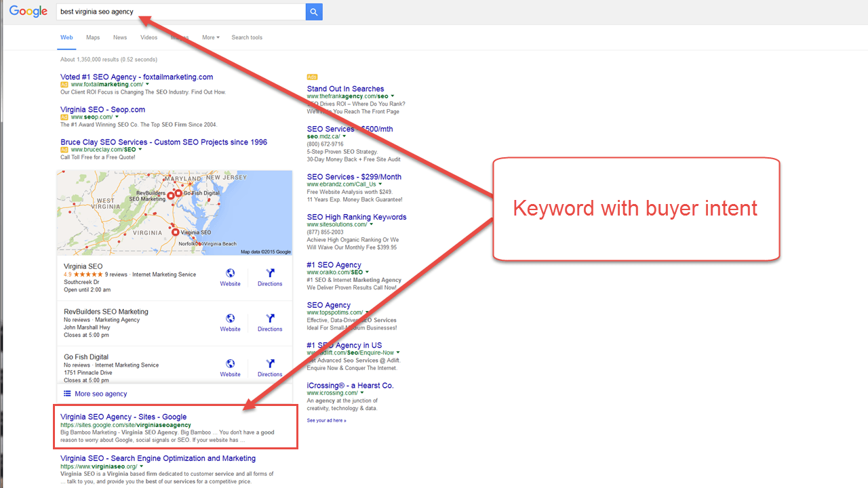Open dropdown arrow beside www.foxtailmarketing.com URL
868x488 pixels.
(x=147, y=85)
